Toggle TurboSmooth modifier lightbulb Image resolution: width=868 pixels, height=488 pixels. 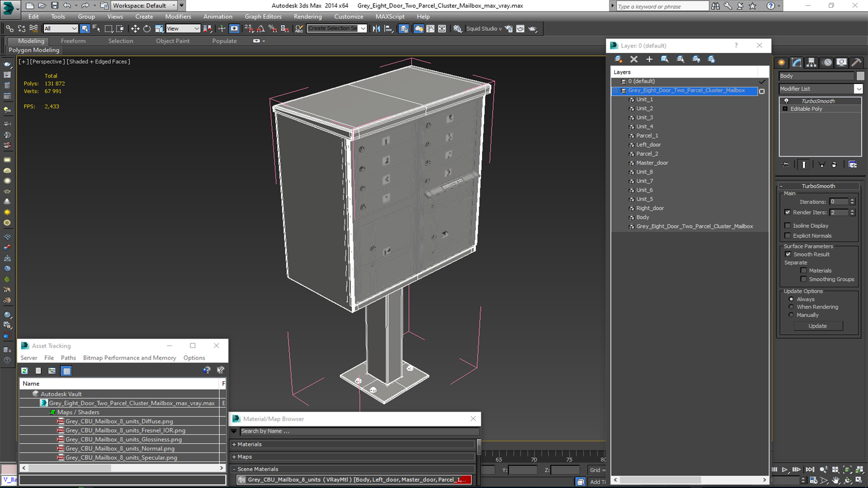(786, 101)
